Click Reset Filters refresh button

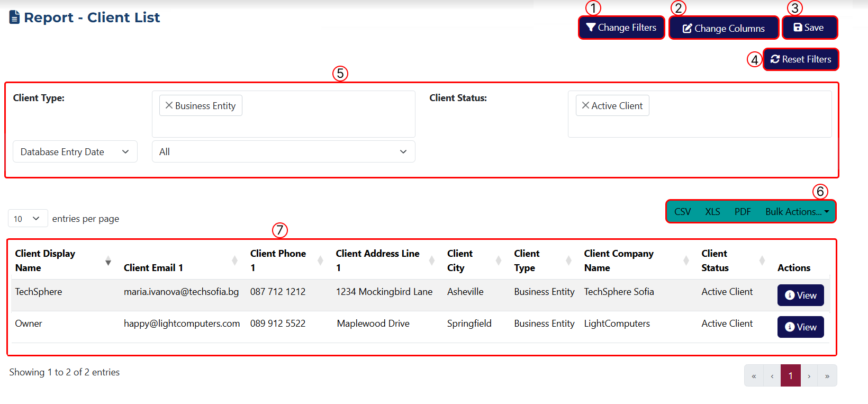tap(801, 59)
